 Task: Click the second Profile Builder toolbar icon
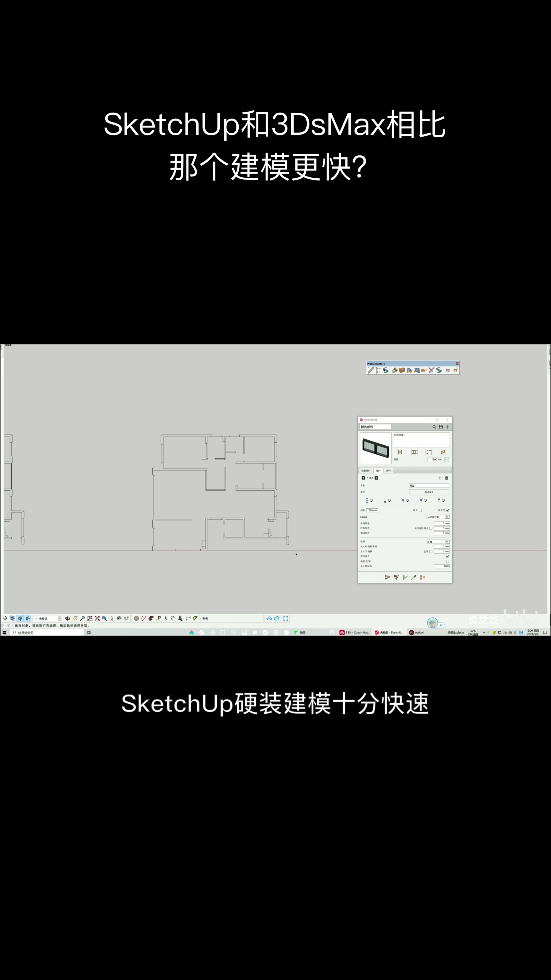pyautogui.click(x=378, y=370)
